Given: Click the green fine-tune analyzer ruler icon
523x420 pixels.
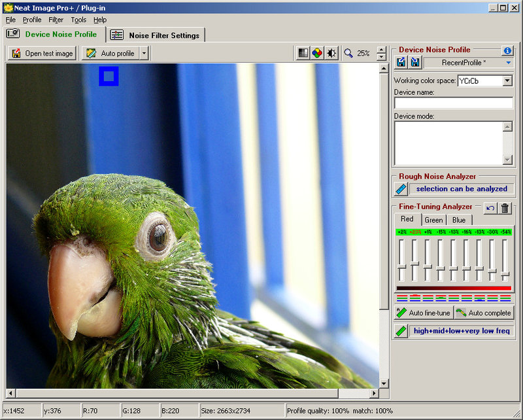Looking at the screenshot, I should coord(401,331).
